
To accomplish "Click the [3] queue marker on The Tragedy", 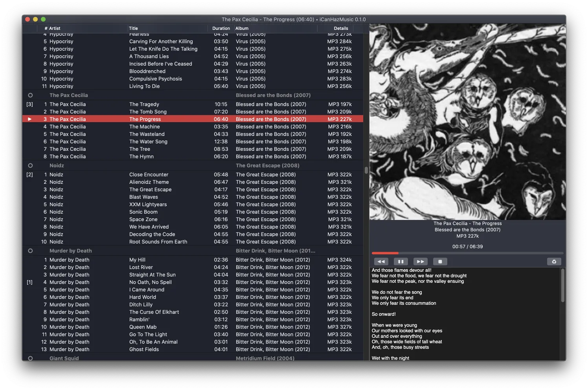I will click(x=29, y=104).
